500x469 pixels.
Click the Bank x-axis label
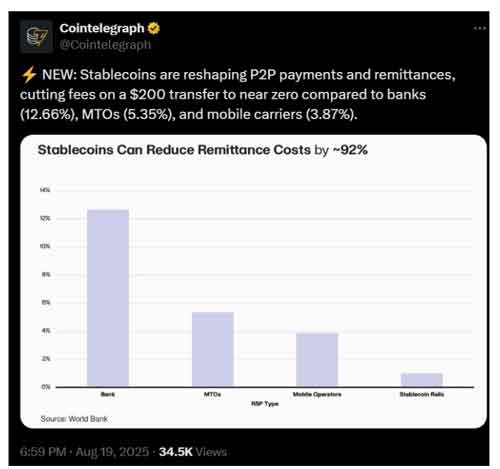click(x=108, y=394)
